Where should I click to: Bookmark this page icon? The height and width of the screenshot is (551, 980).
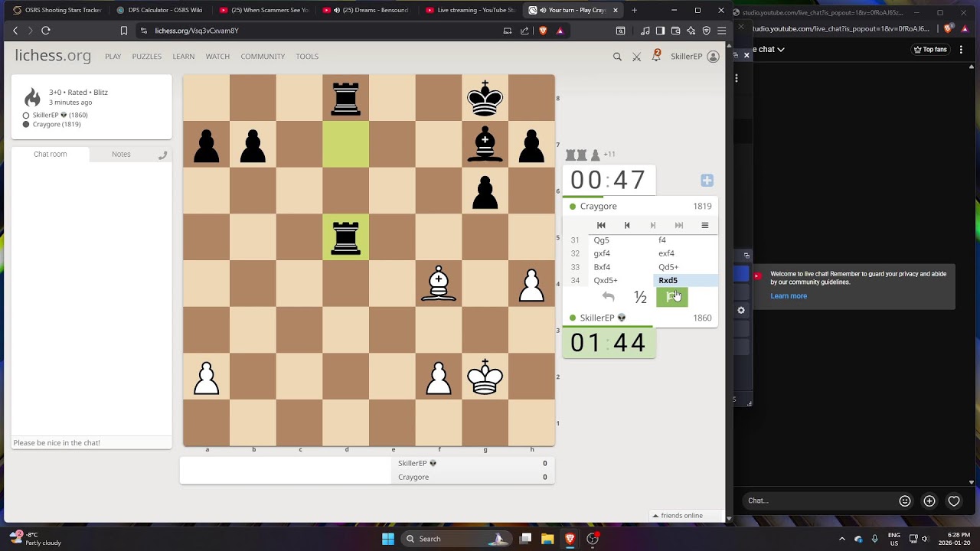click(124, 31)
